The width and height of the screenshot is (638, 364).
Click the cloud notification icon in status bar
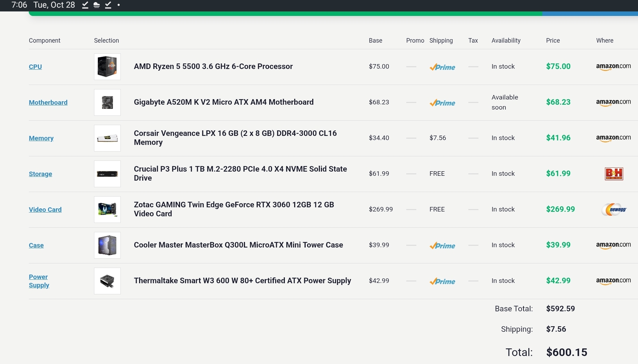coord(97,5)
